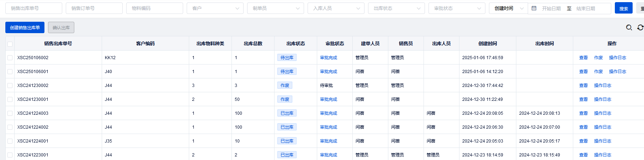This screenshot has width=644, height=160.
Task: Click 查看 for XSC241230002
Action: (584, 86)
